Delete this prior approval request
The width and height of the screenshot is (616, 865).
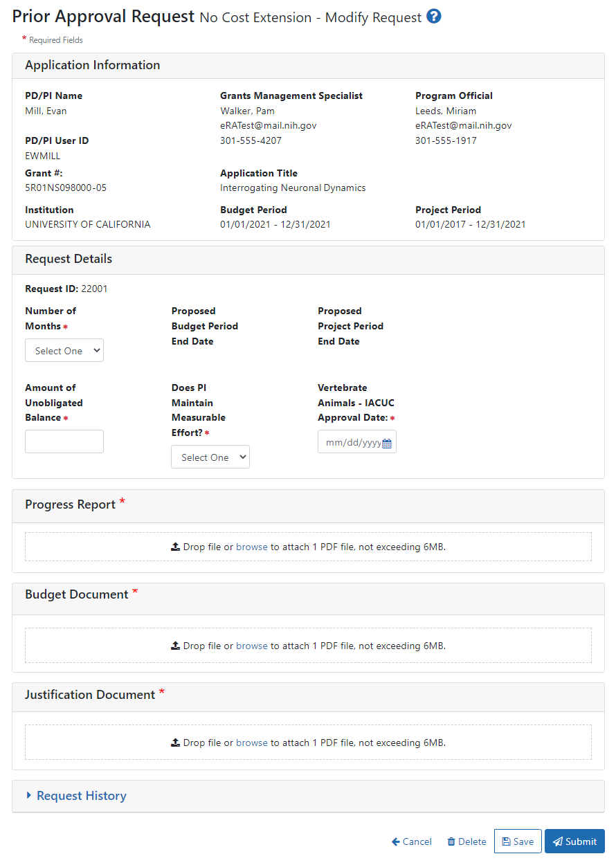coord(466,841)
